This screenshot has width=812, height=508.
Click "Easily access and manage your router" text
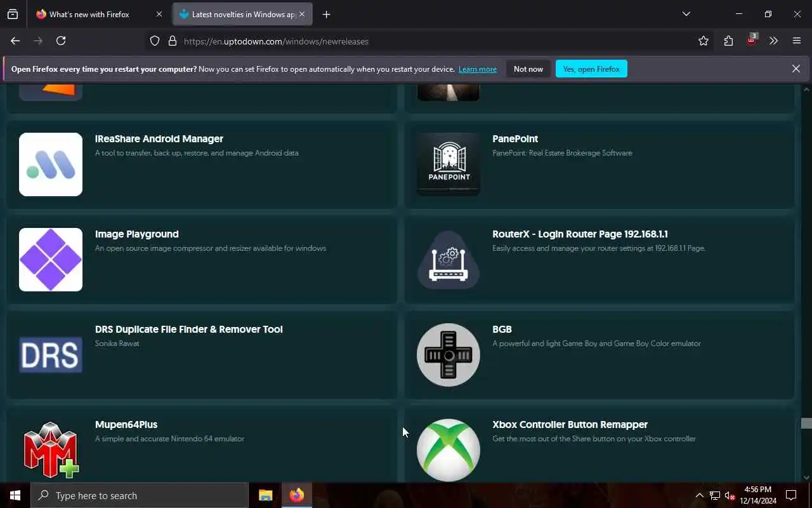[x=599, y=248]
